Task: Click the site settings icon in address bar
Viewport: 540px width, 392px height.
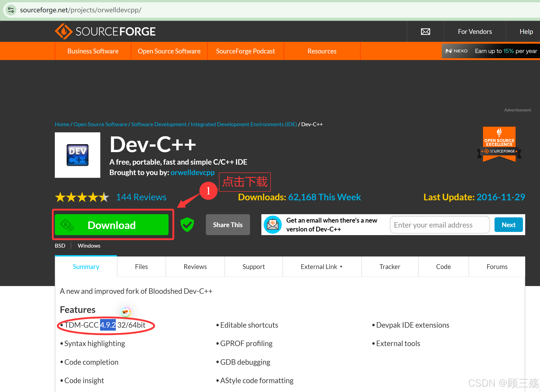Action: click(11, 10)
